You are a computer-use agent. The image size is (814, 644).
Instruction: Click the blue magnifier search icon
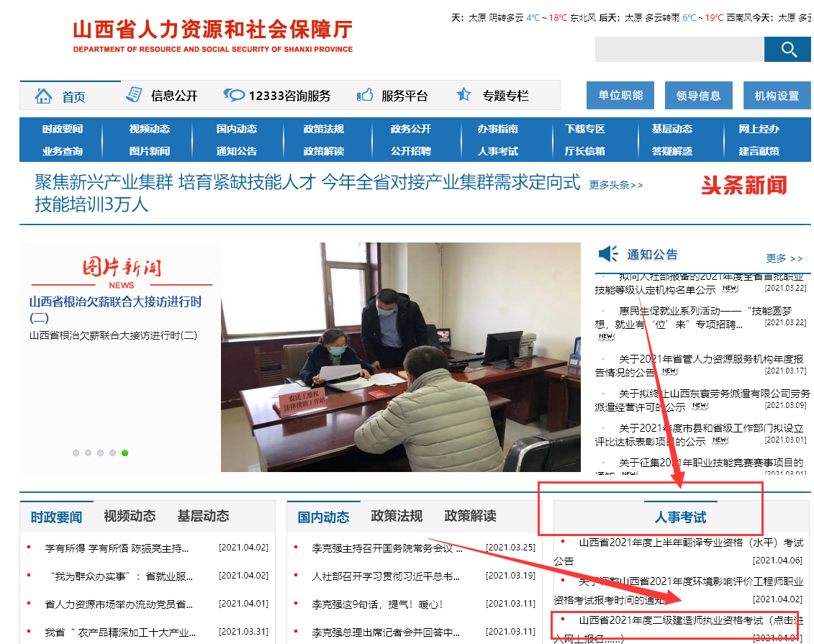(787, 50)
